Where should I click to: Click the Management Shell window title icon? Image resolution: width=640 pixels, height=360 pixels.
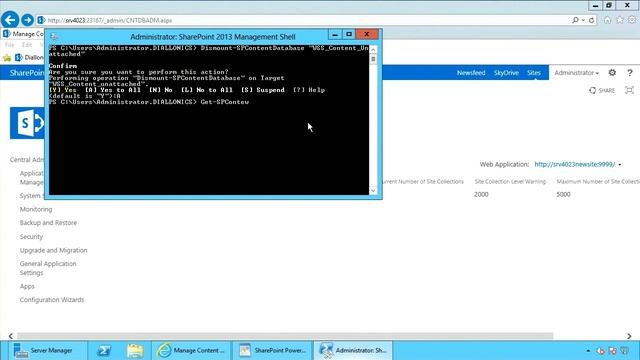click(x=53, y=37)
